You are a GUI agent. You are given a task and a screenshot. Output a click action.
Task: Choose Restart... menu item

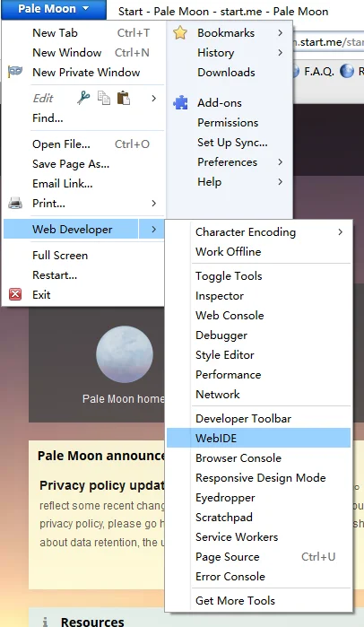[x=84, y=275]
